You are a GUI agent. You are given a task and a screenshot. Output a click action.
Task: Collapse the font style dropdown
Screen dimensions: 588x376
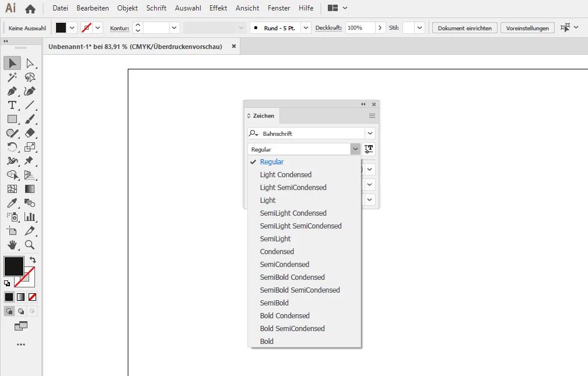point(355,149)
